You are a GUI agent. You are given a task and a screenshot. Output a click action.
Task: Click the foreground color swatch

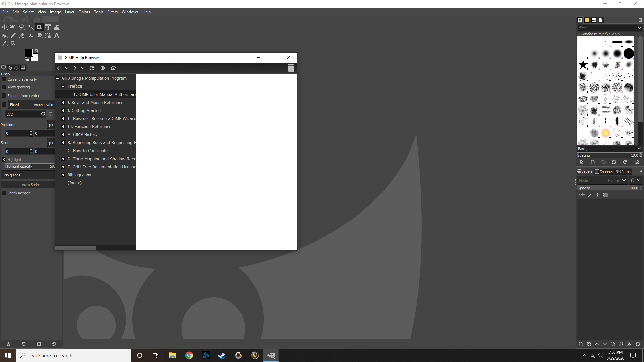pyautogui.click(x=29, y=53)
